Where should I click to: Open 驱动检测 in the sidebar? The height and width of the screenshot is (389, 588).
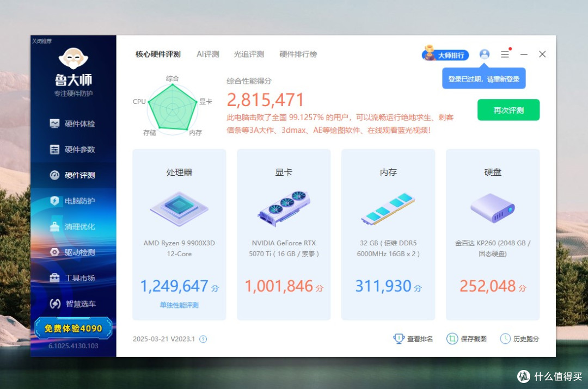point(73,252)
